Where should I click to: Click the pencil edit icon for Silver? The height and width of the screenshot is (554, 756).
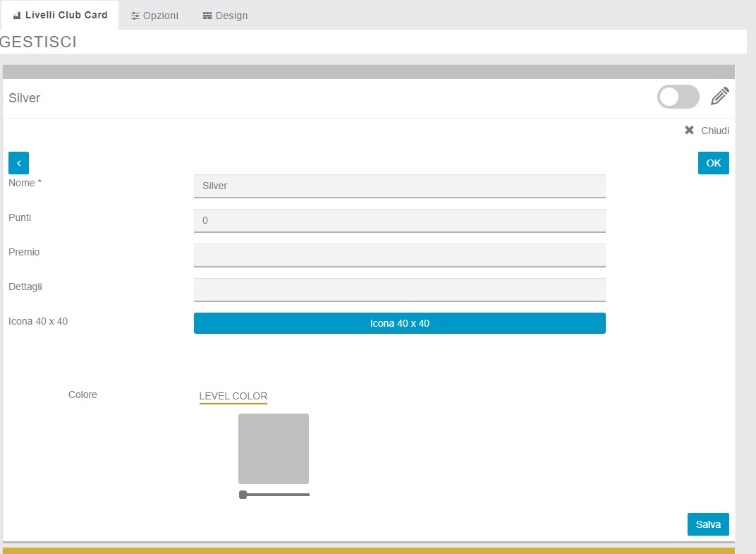click(719, 97)
